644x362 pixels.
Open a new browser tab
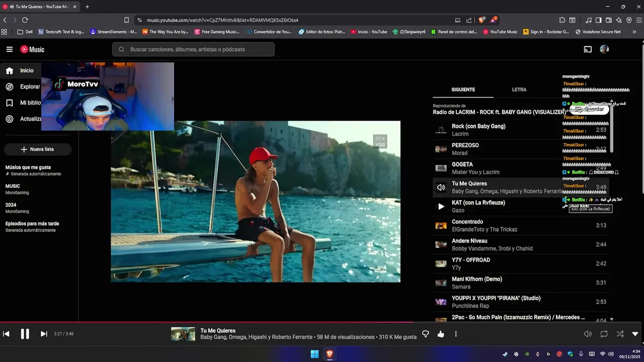(x=87, y=7)
